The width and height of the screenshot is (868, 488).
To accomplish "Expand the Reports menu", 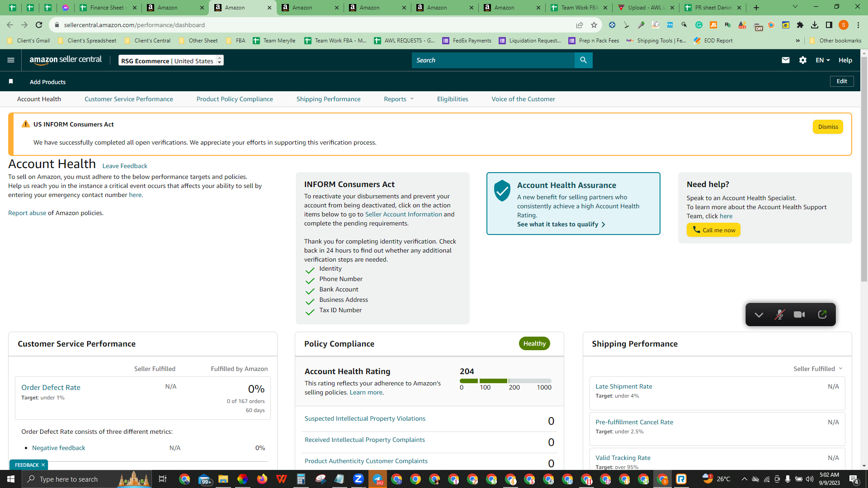I will click(399, 99).
